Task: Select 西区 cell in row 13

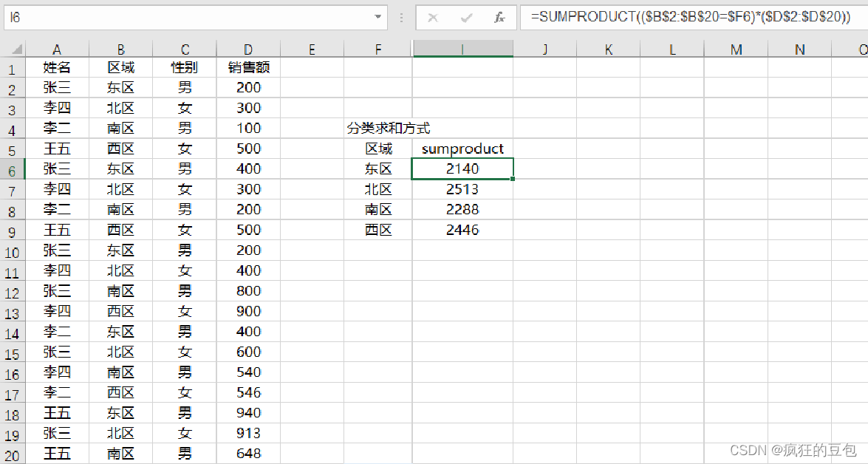Action: 120,311
